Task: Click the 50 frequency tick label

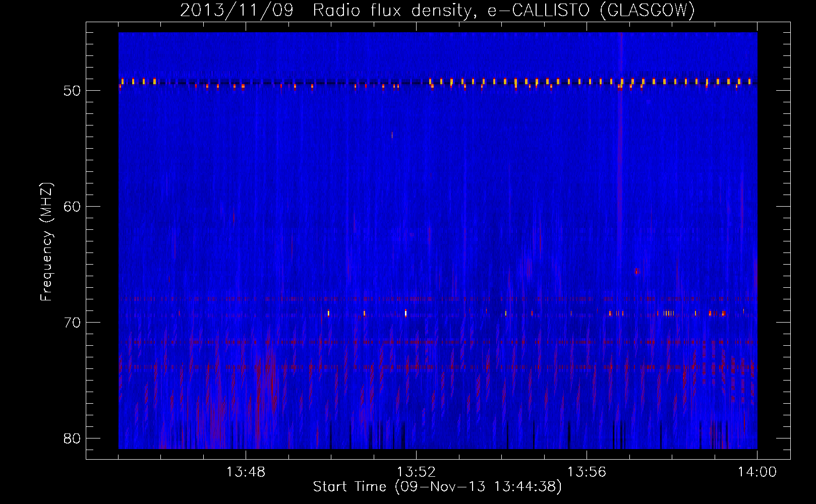Action: (x=73, y=91)
